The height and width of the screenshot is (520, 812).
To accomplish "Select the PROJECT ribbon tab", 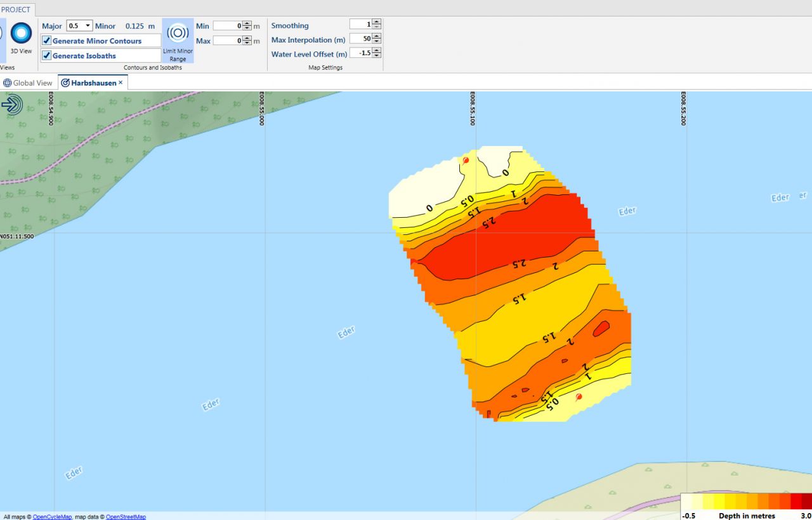I will (16, 10).
